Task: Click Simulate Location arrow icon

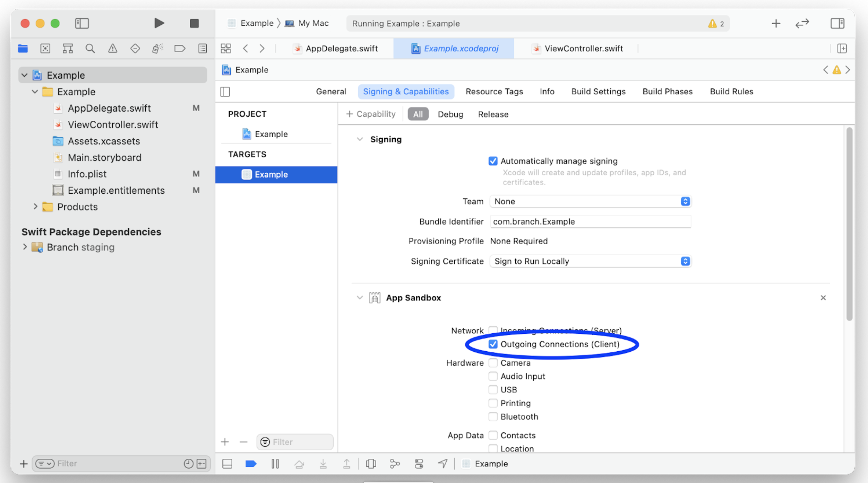Action: click(x=442, y=464)
